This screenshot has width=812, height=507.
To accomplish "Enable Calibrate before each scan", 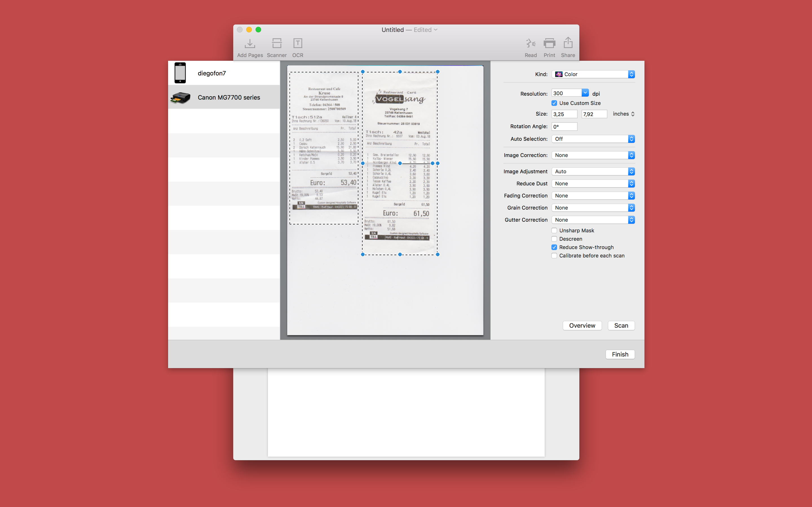I will pyautogui.click(x=554, y=256).
